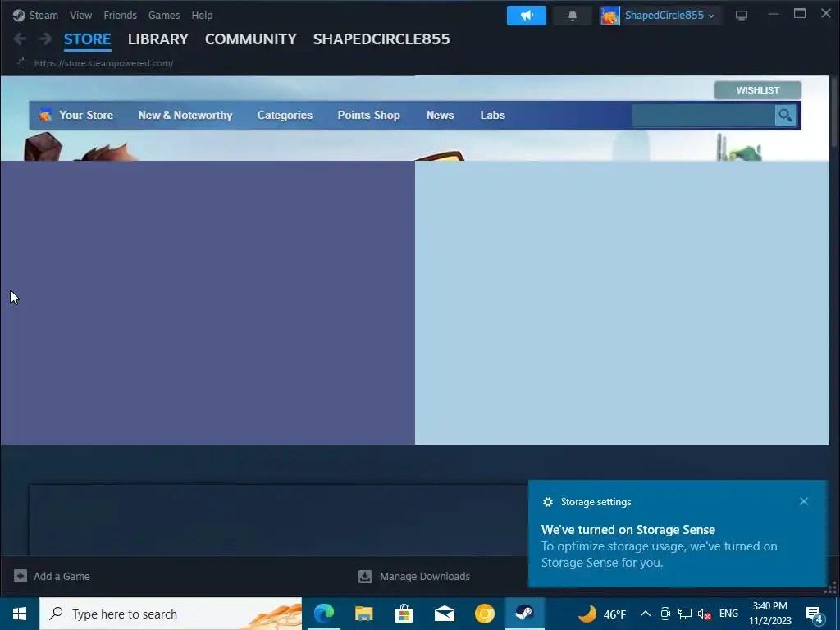Go back with the back arrow
The image size is (840, 630).
(x=20, y=39)
